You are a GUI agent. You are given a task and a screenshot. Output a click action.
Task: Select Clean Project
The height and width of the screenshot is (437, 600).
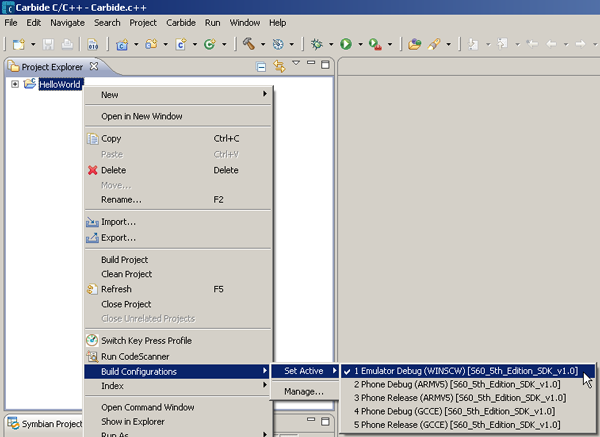click(x=178, y=274)
